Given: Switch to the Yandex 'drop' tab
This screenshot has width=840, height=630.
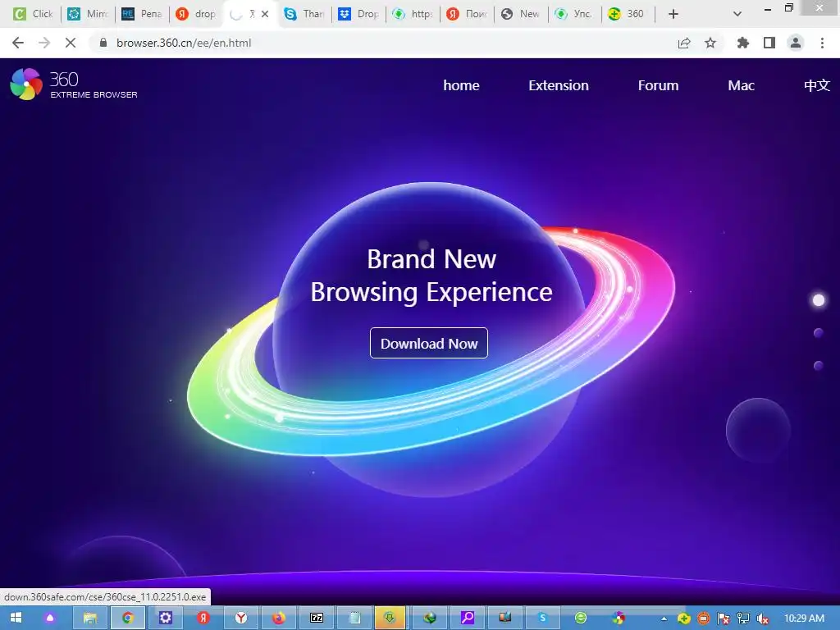Looking at the screenshot, I should point(196,14).
